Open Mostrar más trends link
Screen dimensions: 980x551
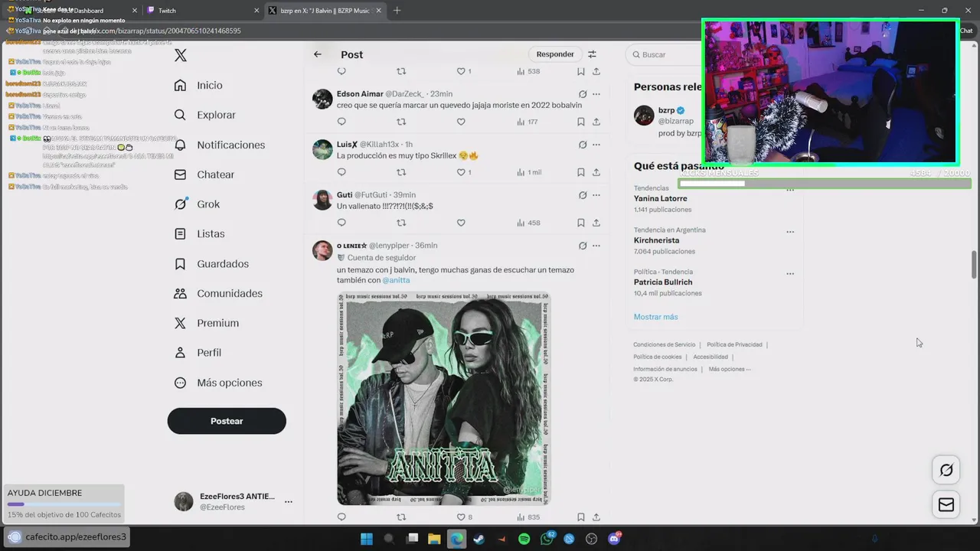[655, 317]
